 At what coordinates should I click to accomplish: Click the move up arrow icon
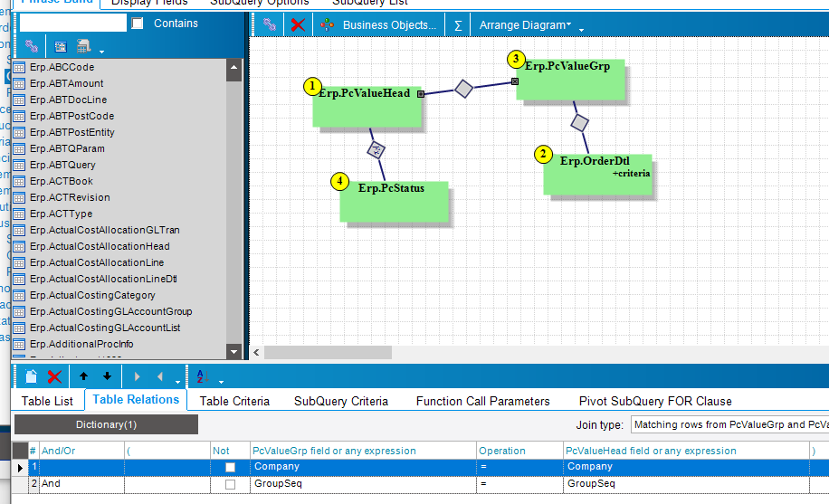pyautogui.click(x=83, y=376)
